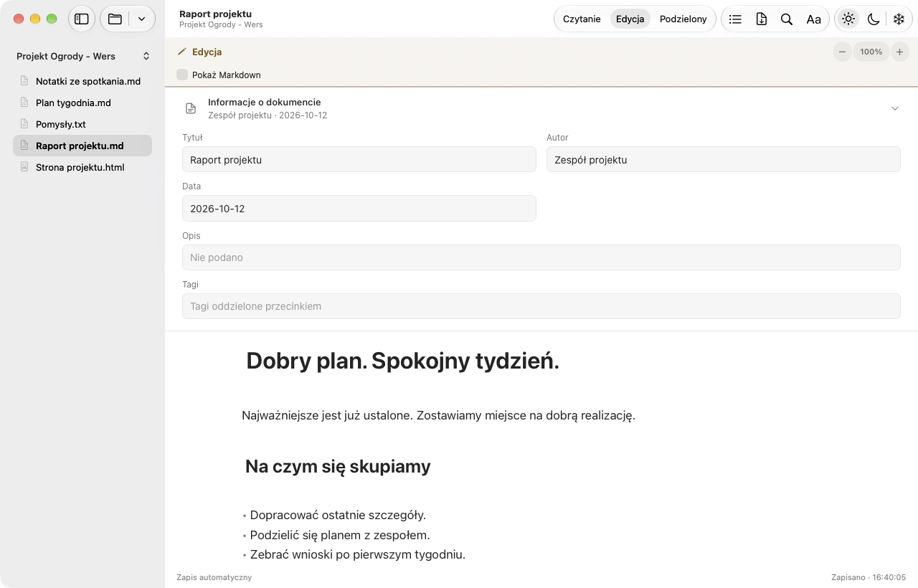Open Plan tygodnia.md in the sidebar
918x588 pixels.
[x=82, y=103]
